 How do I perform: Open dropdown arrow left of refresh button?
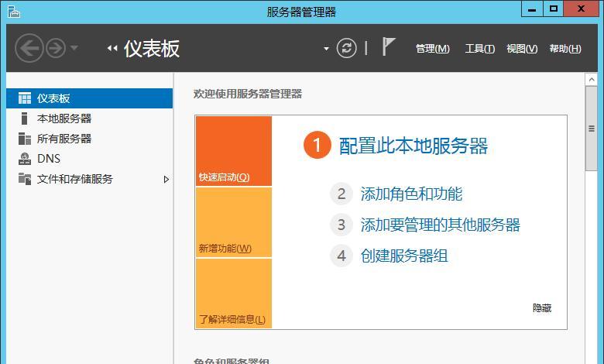click(326, 49)
